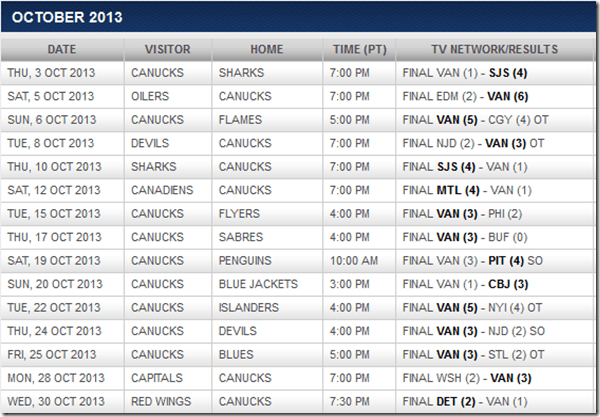Click FLYERS in the home column
Image resolution: width=600 pixels, height=417 pixels.
(240, 214)
